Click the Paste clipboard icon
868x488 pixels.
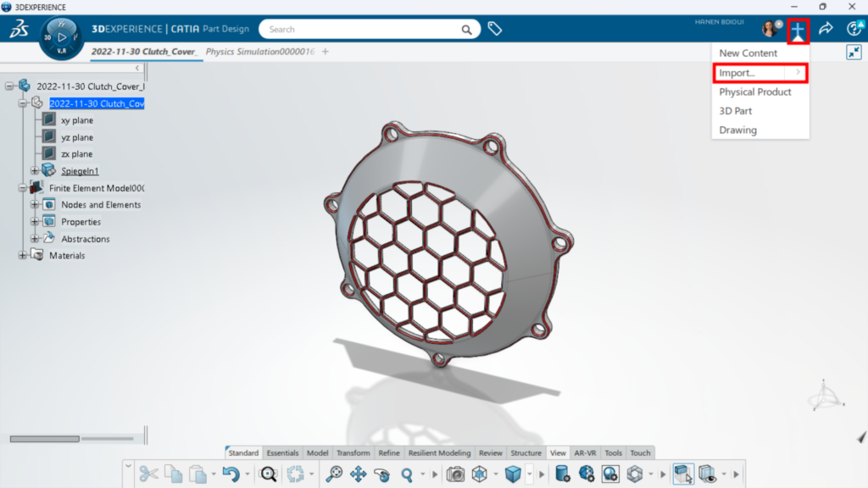(x=198, y=474)
